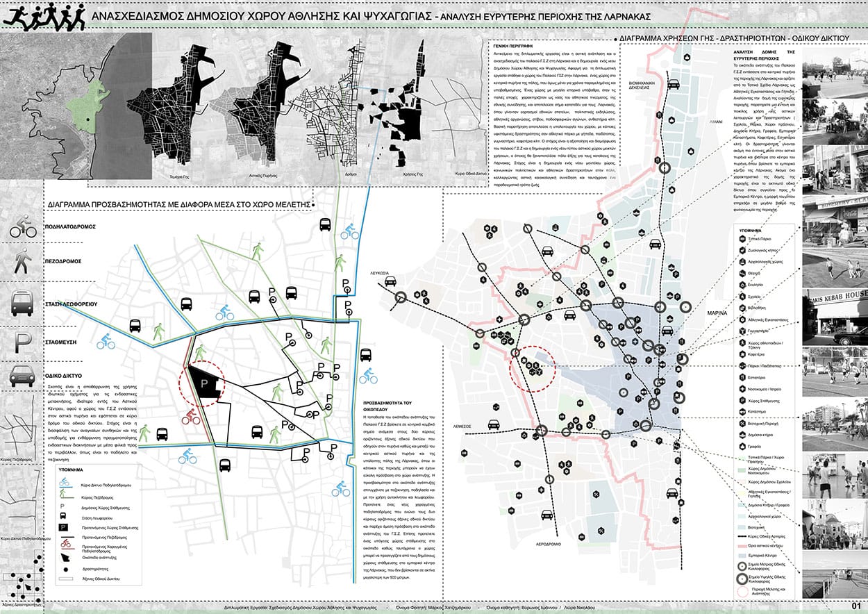Image resolution: width=868 pixels, height=614 pixels.
Task: Click the ΛΕΜΕΣΟΣ label on the map
Action: pos(463,426)
